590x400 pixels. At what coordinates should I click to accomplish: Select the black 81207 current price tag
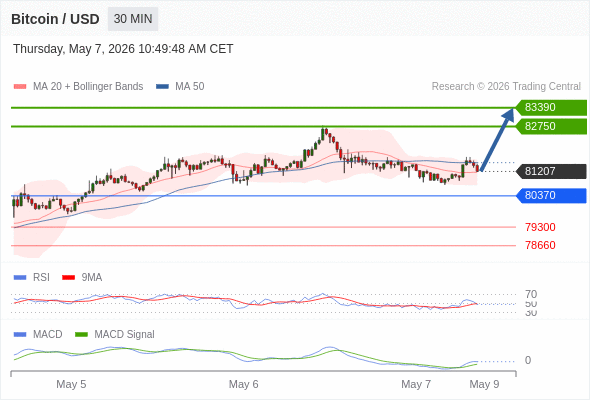point(551,171)
